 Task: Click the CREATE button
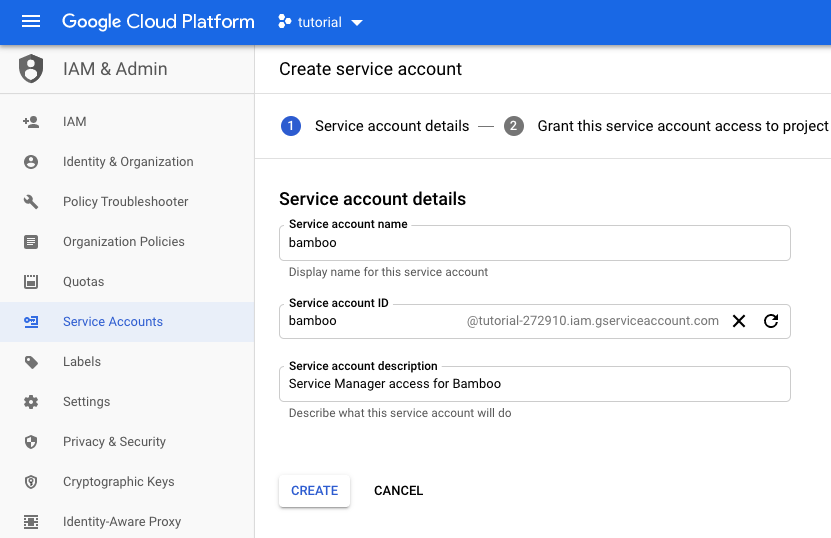point(314,491)
